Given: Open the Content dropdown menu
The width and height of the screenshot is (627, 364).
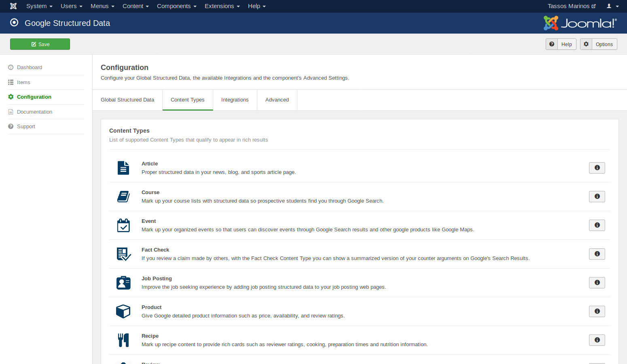Looking at the screenshot, I should 136,6.
